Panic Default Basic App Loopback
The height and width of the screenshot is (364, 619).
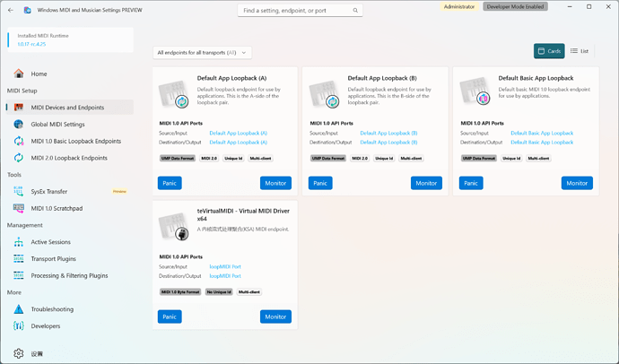(471, 183)
